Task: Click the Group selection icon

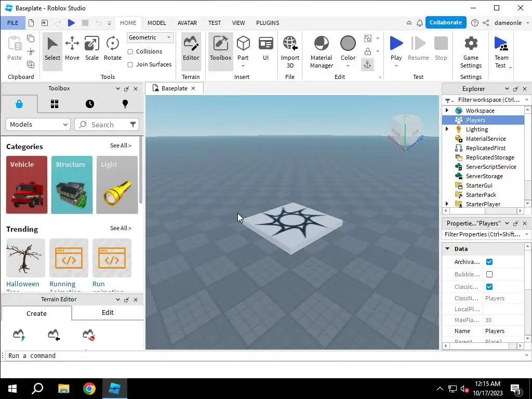Action: (x=367, y=38)
